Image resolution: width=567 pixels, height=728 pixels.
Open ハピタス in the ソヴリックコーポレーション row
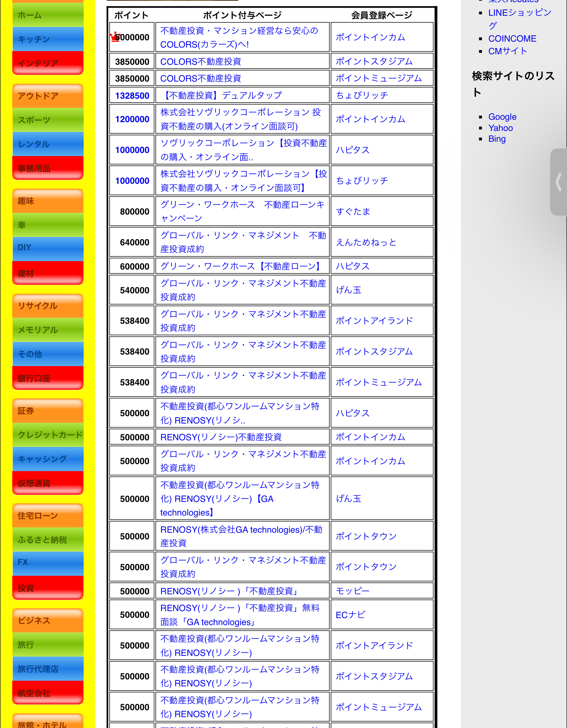tap(353, 150)
